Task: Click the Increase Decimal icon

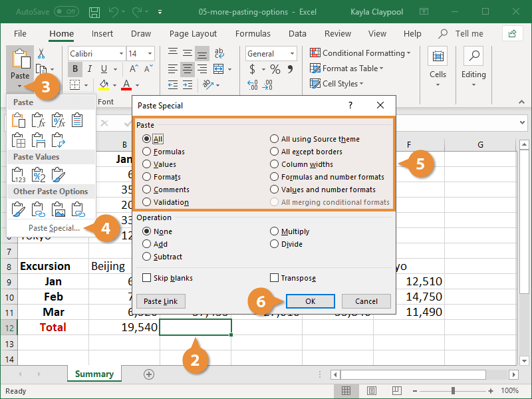Action: (253, 84)
